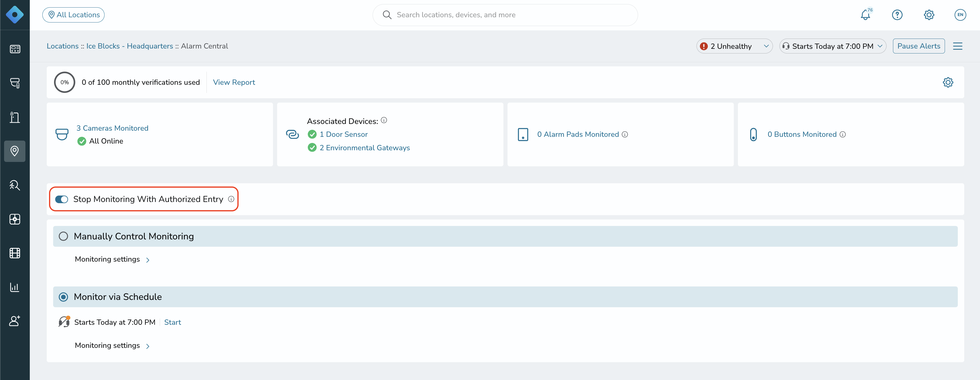Click the headset schedule icon by Starts Today
This screenshot has height=380, width=980.
[64, 322]
